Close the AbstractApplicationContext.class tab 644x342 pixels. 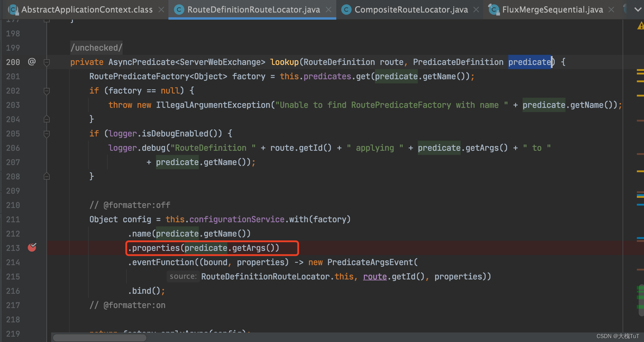(x=161, y=10)
